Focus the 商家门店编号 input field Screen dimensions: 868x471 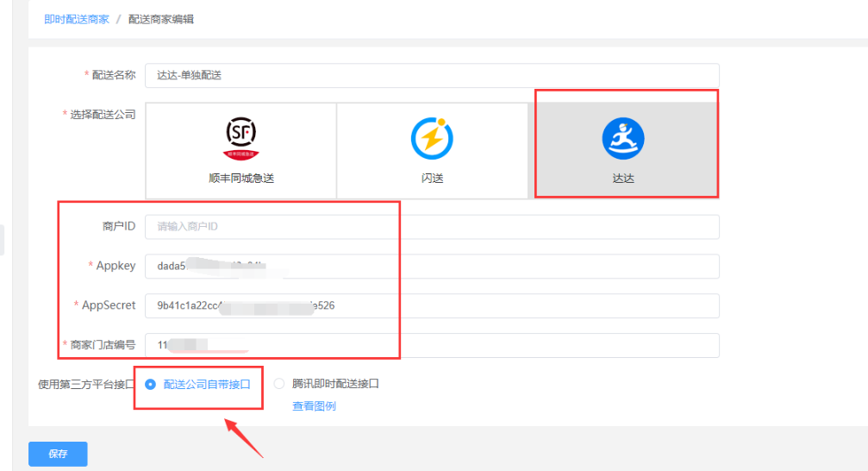432,345
